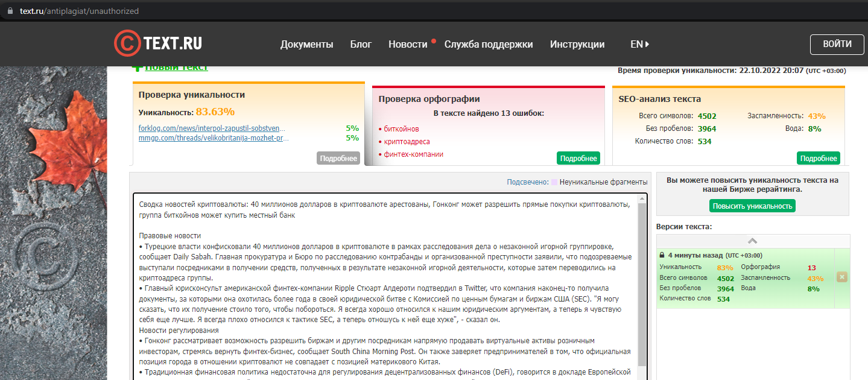Click the non-unique fragments color swatch
The width and height of the screenshot is (868, 380).
554,182
